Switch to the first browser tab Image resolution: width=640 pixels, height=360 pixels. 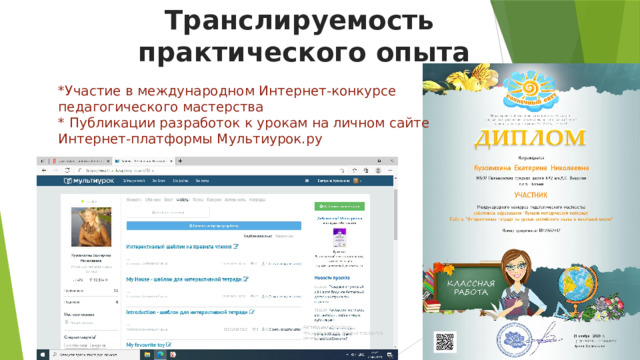(80, 161)
